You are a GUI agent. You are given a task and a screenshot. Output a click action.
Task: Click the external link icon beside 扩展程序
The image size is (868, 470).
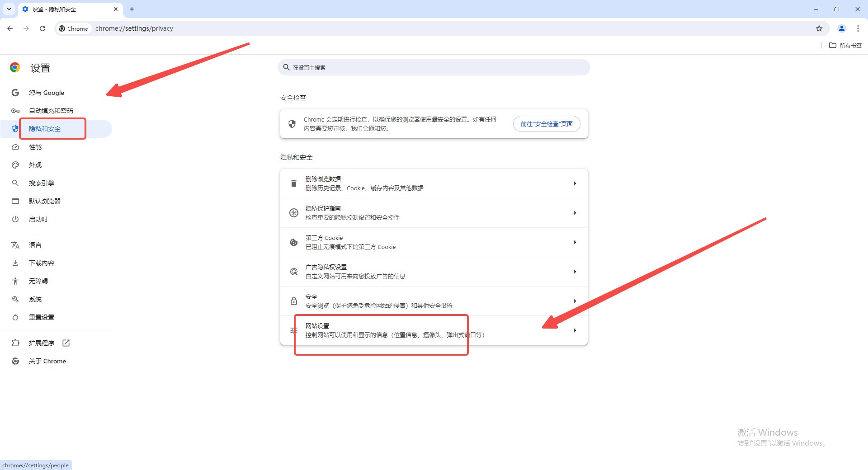coord(66,343)
